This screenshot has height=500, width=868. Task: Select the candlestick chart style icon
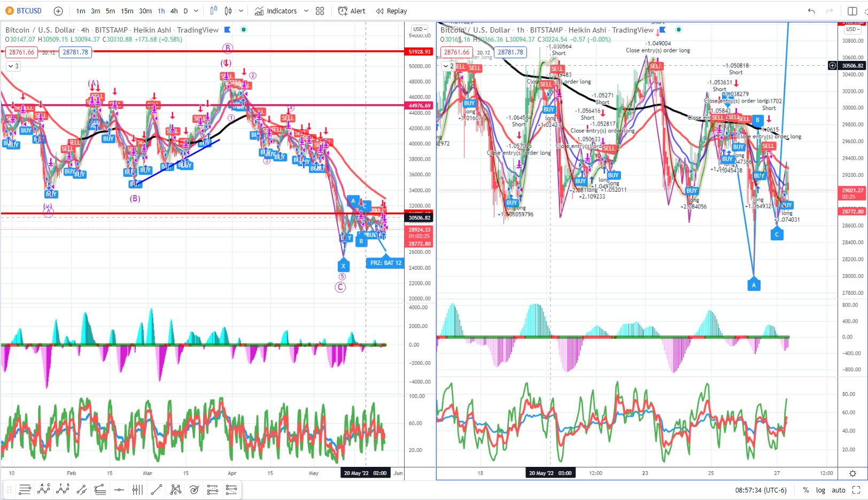point(228,11)
